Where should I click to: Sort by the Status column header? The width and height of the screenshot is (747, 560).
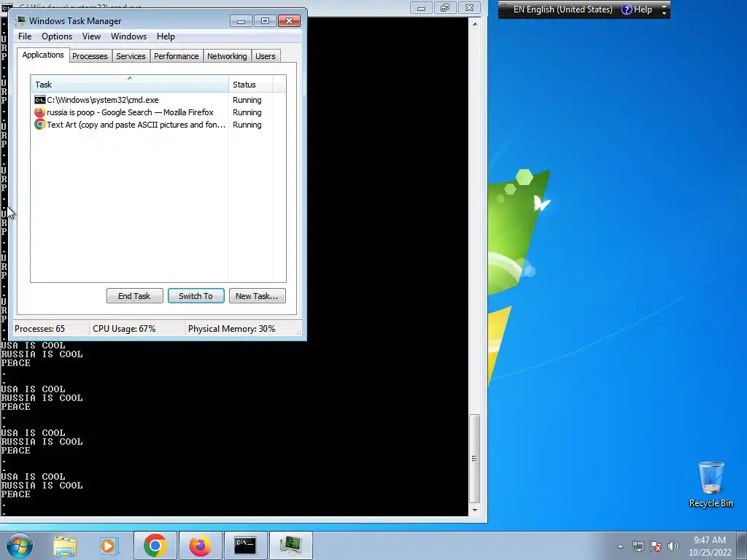(251, 85)
